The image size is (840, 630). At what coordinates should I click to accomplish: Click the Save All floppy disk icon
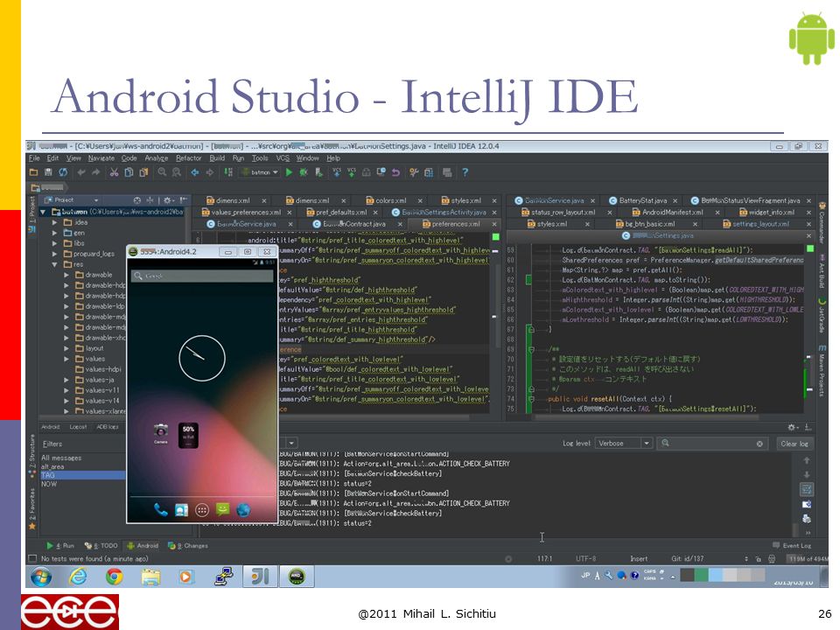[48, 172]
